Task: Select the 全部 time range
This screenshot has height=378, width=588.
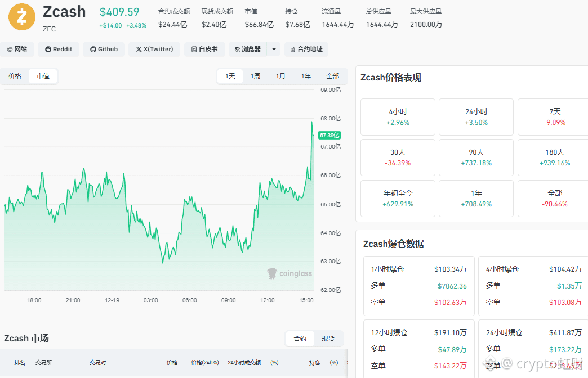Action: 333,76
